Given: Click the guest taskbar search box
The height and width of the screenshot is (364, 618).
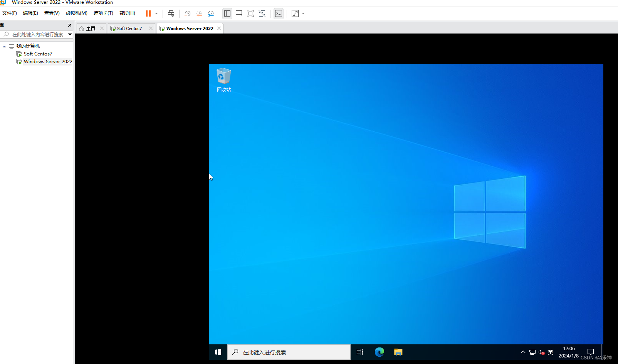Looking at the screenshot, I should [x=289, y=352].
